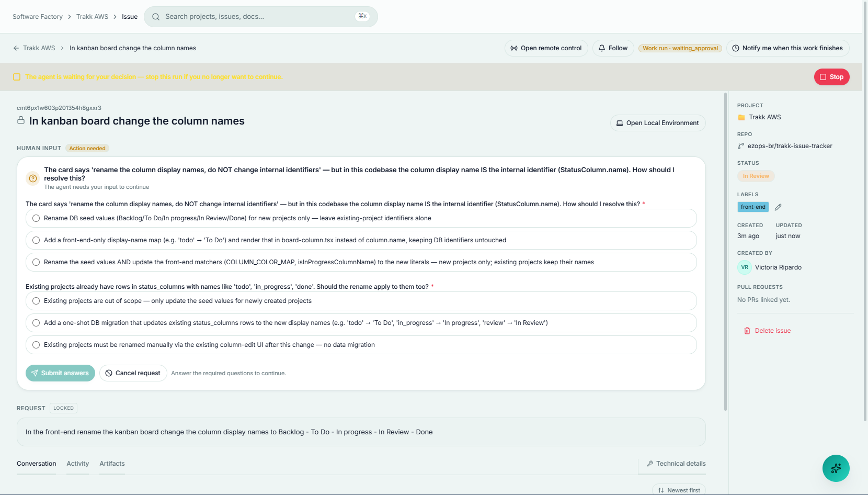Click the sort arrows icon for Newest first
Viewport: 868px width, 495px height.
(x=661, y=490)
